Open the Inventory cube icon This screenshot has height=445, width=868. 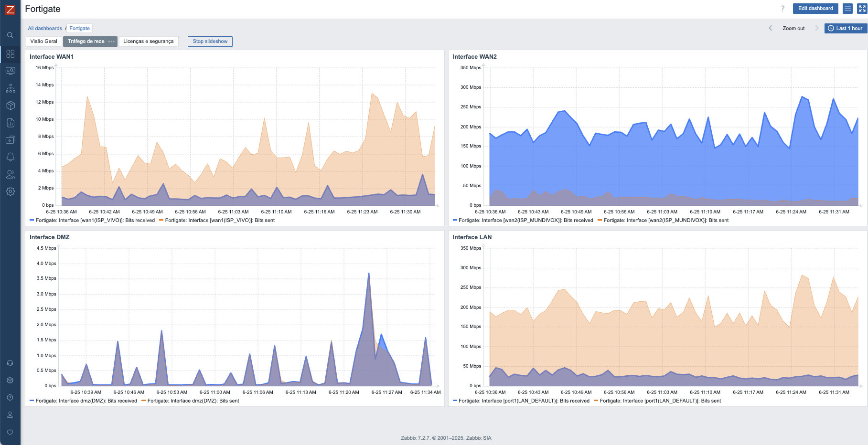10,106
